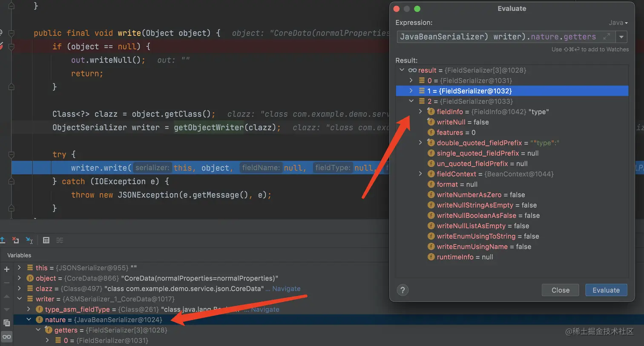
Task: Add a new watch with the plus icon
Action: [x=6, y=269]
